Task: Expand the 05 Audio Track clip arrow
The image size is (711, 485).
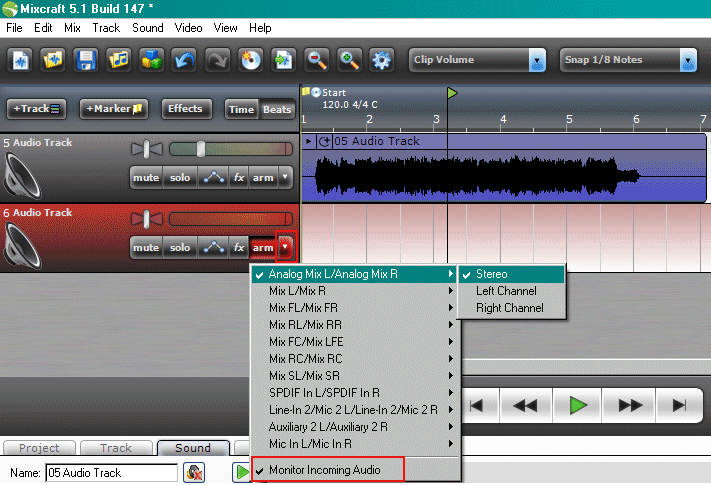Action: pos(308,141)
